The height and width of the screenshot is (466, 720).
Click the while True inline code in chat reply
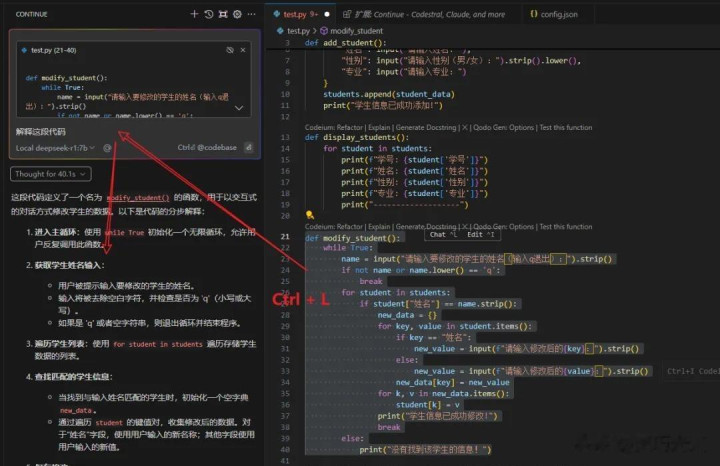[124, 233]
